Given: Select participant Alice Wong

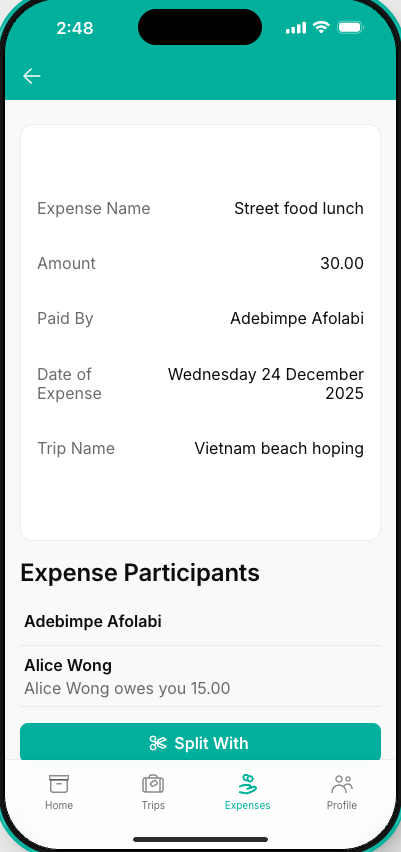Looking at the screenshot, I should pos(200,676).
